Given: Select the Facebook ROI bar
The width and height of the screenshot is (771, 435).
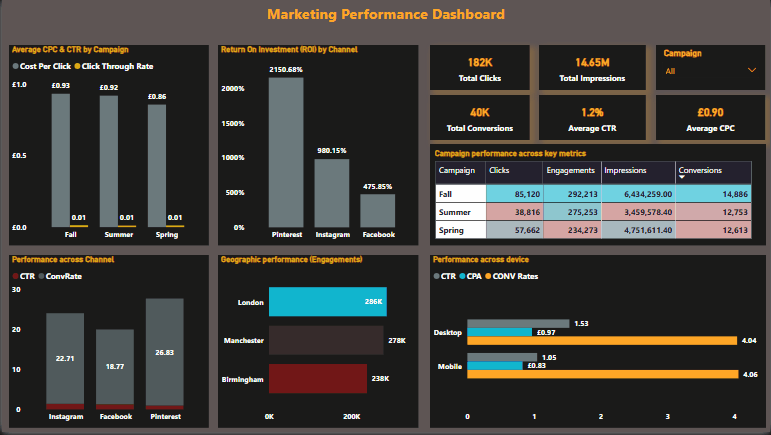Looking at the screenshot, I should pos(378,210).
